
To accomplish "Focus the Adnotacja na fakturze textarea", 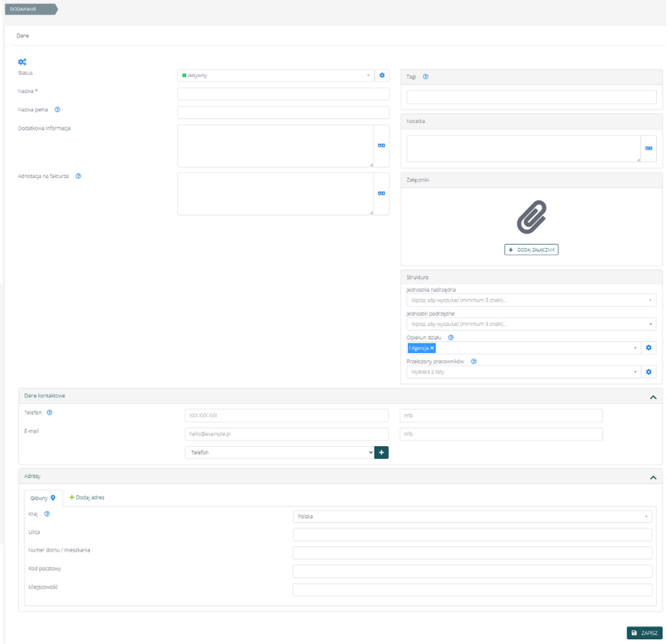I will [x=276, y=193].
